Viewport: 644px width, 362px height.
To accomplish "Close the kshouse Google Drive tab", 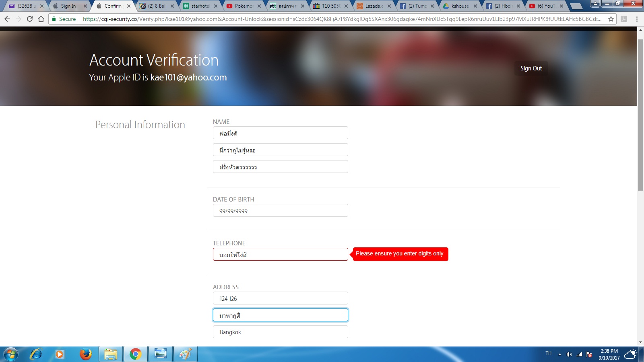I will (475, 6).
